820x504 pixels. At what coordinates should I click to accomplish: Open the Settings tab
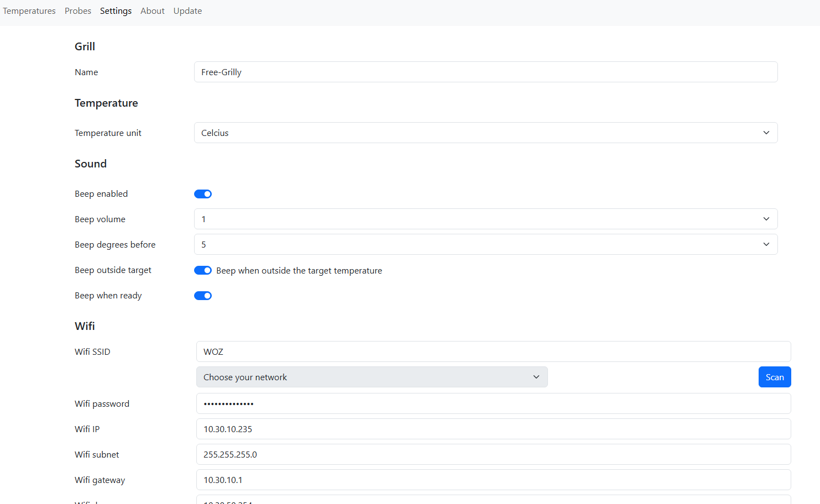[116, 11]
